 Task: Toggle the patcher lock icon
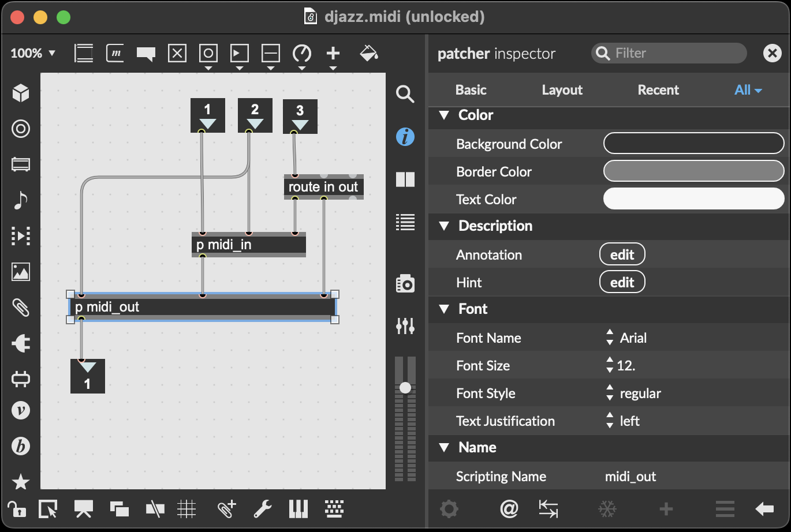click(x=17, y=508)
